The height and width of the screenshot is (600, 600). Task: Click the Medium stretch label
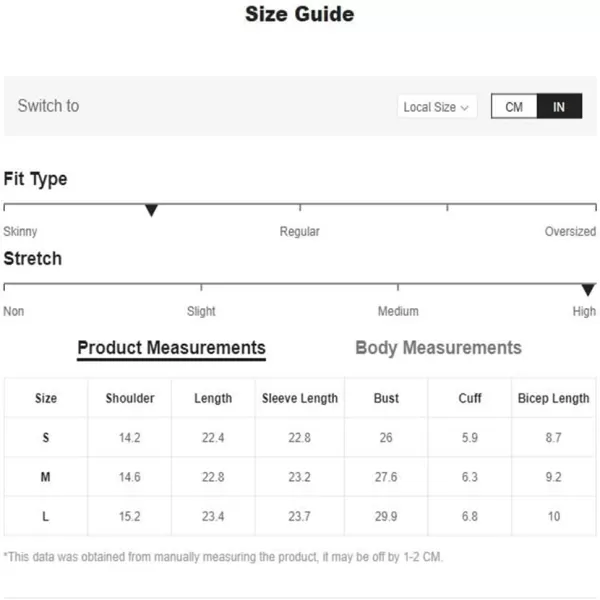398,312
